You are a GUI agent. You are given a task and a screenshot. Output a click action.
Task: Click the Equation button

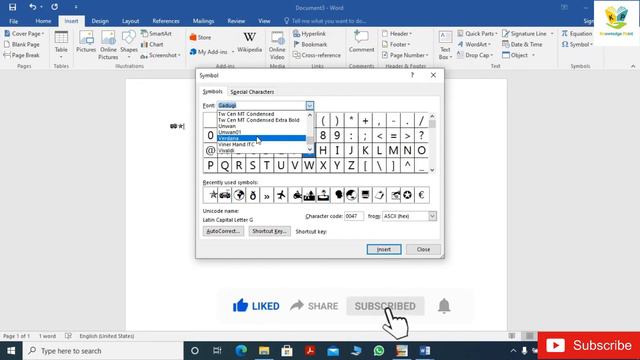tap(577, 33)
